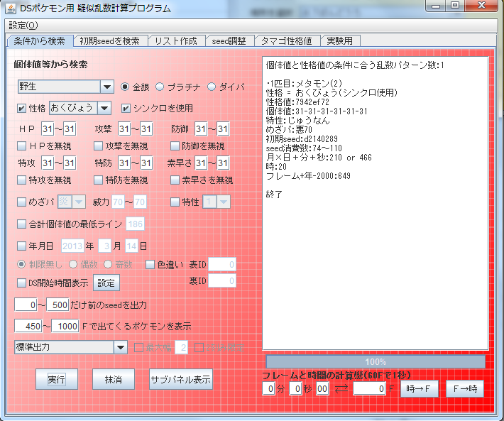Select the 金銀 radio button
The width and height of the screenshot is (504, 421).
coord(125,87)
